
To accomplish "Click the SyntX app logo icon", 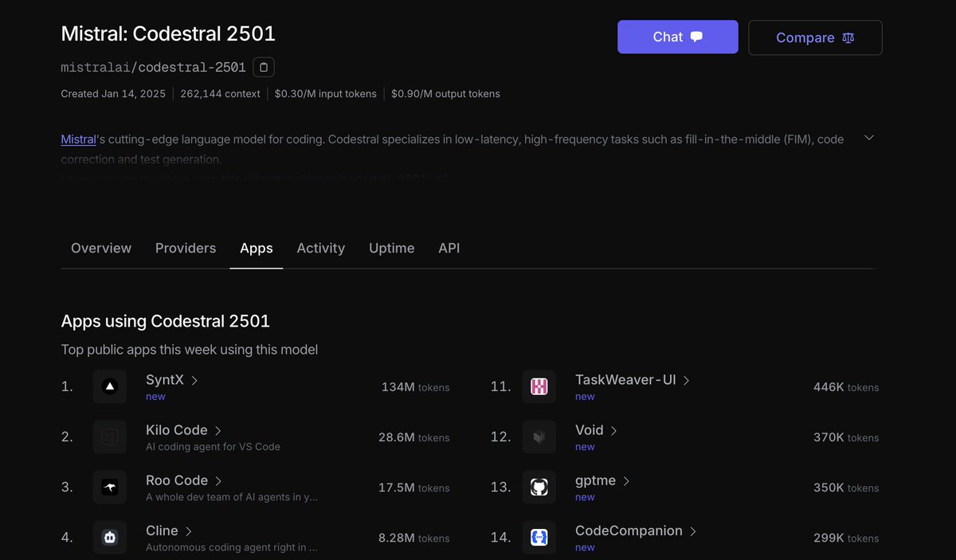I will click(x=110, y=386).
